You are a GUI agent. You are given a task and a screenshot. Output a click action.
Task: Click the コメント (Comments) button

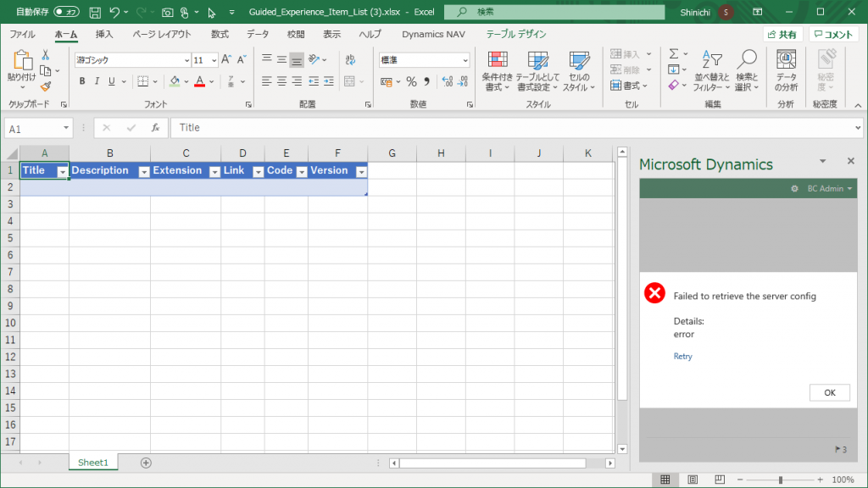click(834, 34)
